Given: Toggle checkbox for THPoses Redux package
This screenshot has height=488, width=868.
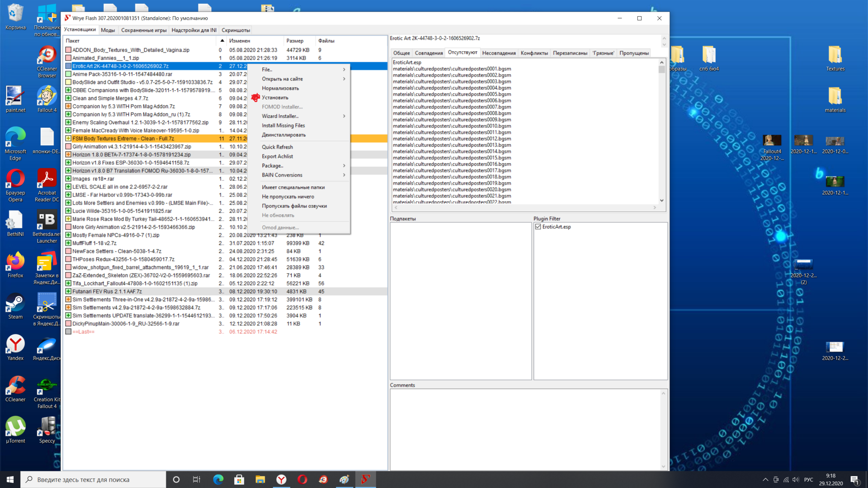Looking at the screenshot, I should tap(68, 259).
